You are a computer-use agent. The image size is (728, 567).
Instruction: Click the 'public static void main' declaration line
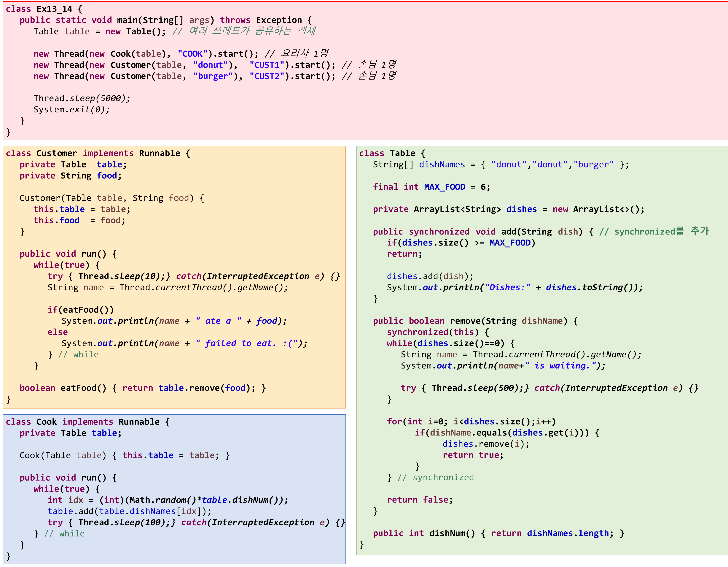(x=166, y=20)
